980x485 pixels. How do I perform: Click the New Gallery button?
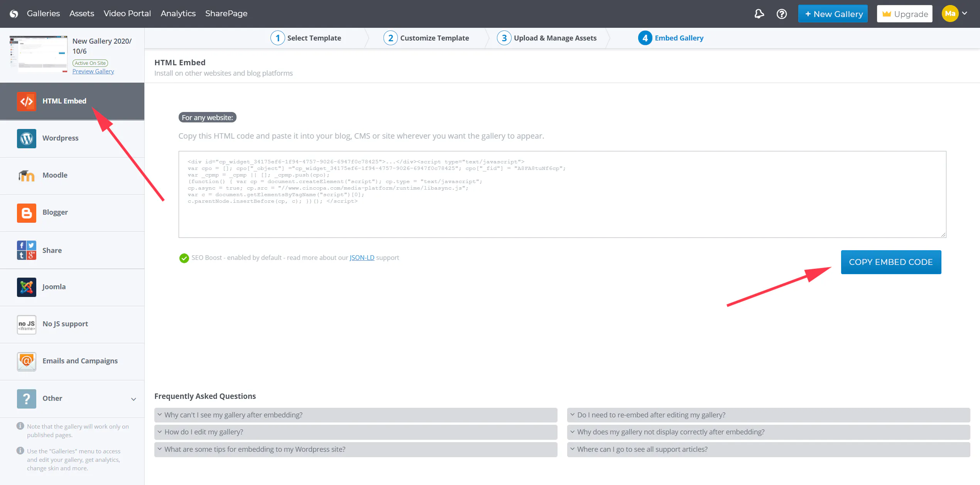click(833, 14)
